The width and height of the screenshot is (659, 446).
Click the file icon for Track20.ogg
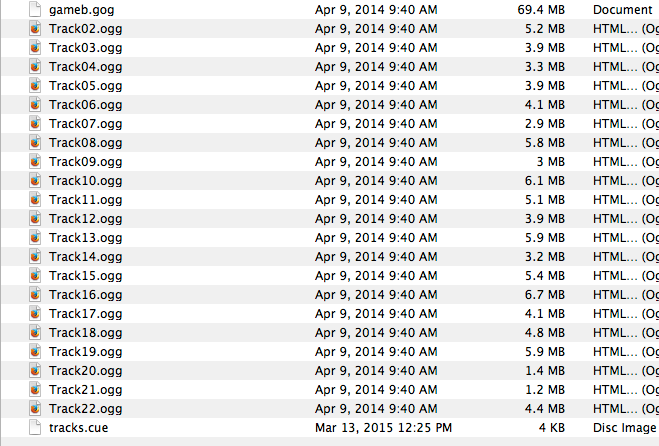point(35,370)
